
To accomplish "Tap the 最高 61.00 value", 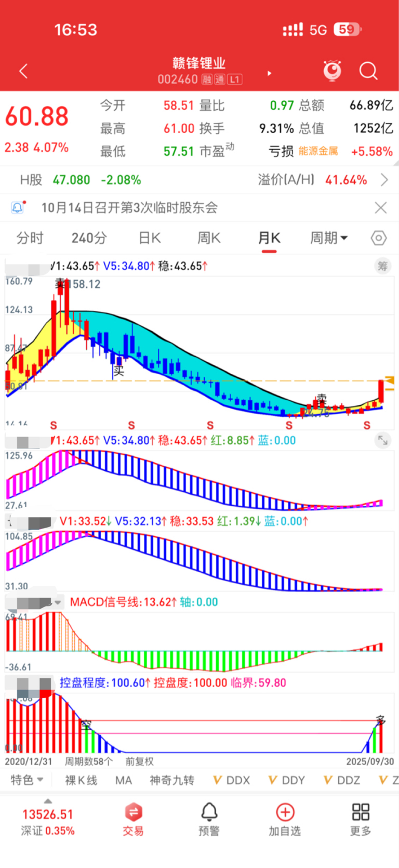I will pyautogui.click(x=179, y=128).
